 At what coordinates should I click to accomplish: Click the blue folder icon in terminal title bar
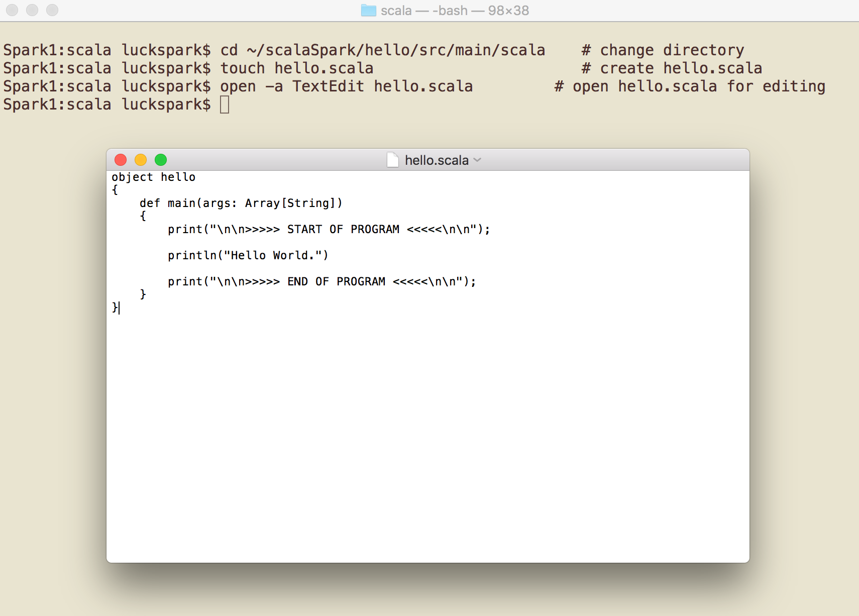[369, 10]
